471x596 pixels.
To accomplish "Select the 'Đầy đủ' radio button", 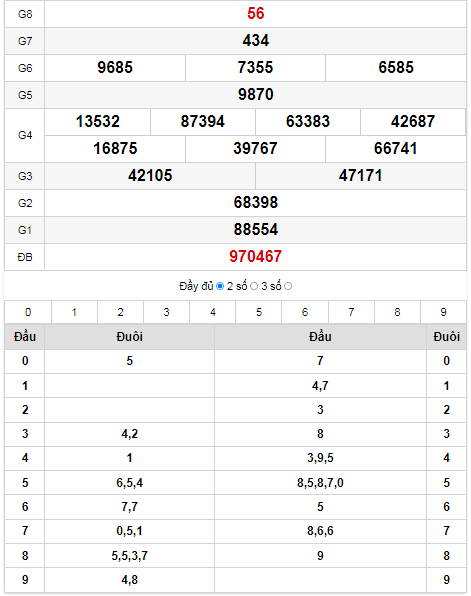I will 220,286.
